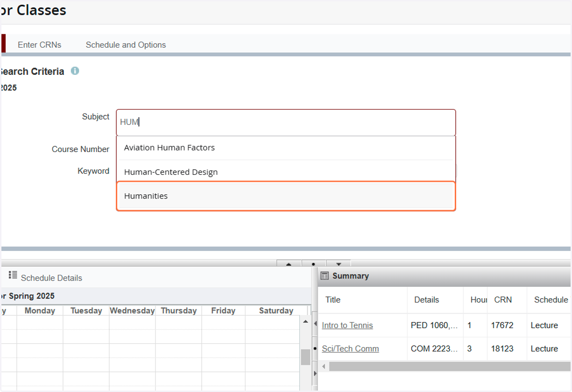Click the schedule calendar vertical scrollbar thumb
572x392 pixels.
click(x=306, y=357)
